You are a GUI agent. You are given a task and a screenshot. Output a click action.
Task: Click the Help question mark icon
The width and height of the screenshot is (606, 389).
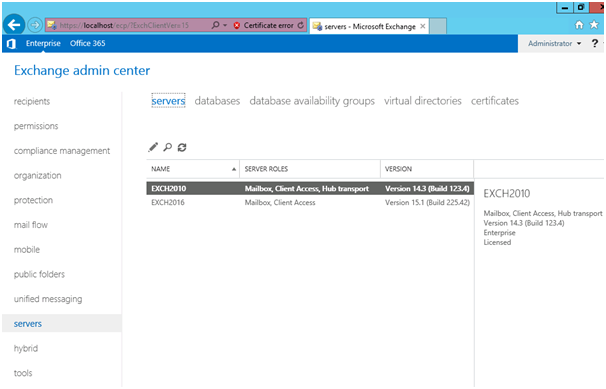595,43
